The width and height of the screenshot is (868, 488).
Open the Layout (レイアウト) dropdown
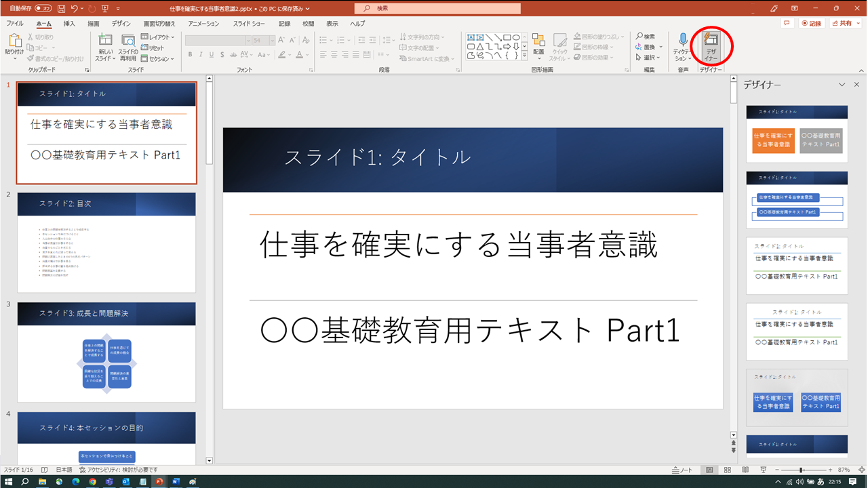157,37
